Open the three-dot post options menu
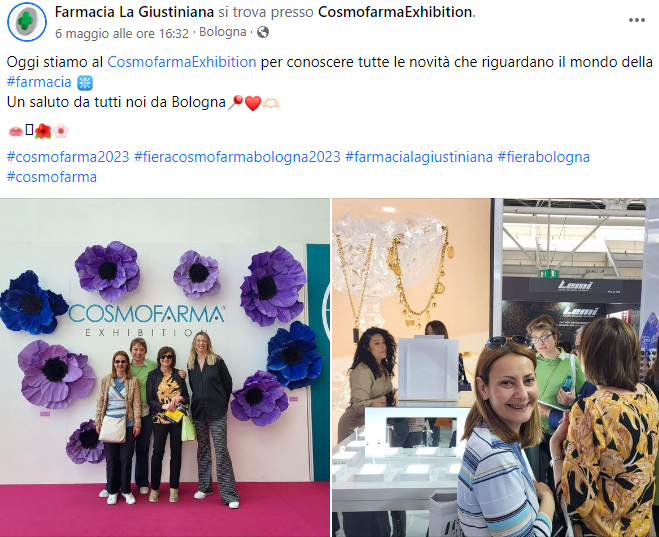The image size is (659, 537). [x=636, y=20]
